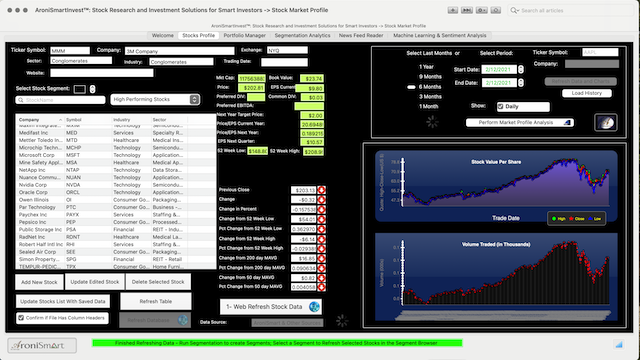Click the Company field showing 3M Company

(x=180, y=51)
